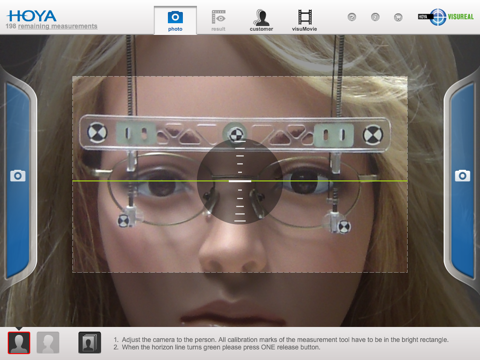Click the Visureal logo
Screen dimensions: 480x360
click(446, 17)
